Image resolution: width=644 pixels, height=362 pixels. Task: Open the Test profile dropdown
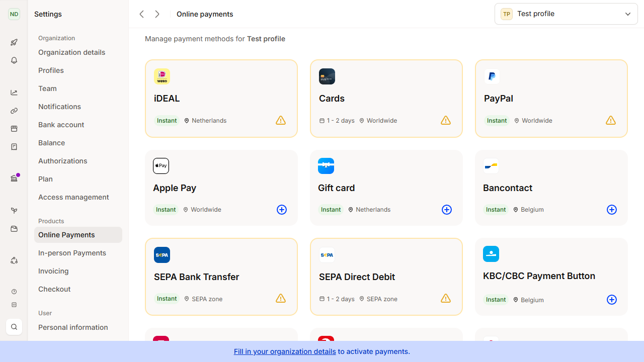566,14
